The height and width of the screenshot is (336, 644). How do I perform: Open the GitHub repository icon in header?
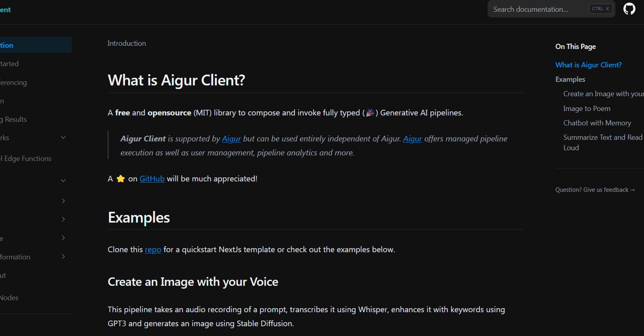629,9
